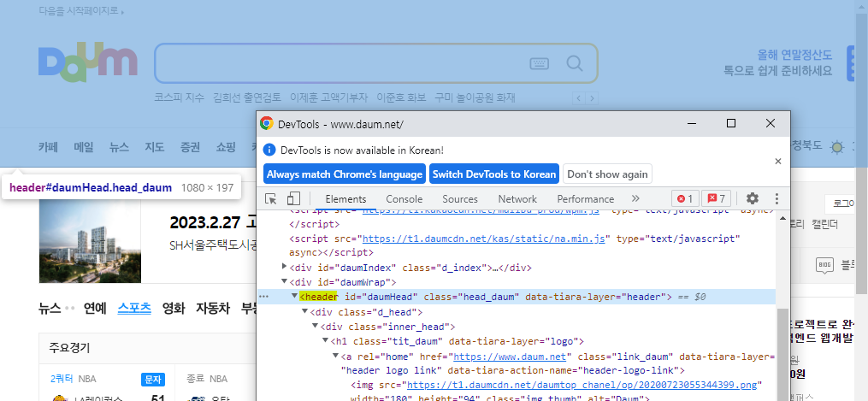Maximize the DevTools window

730,123
